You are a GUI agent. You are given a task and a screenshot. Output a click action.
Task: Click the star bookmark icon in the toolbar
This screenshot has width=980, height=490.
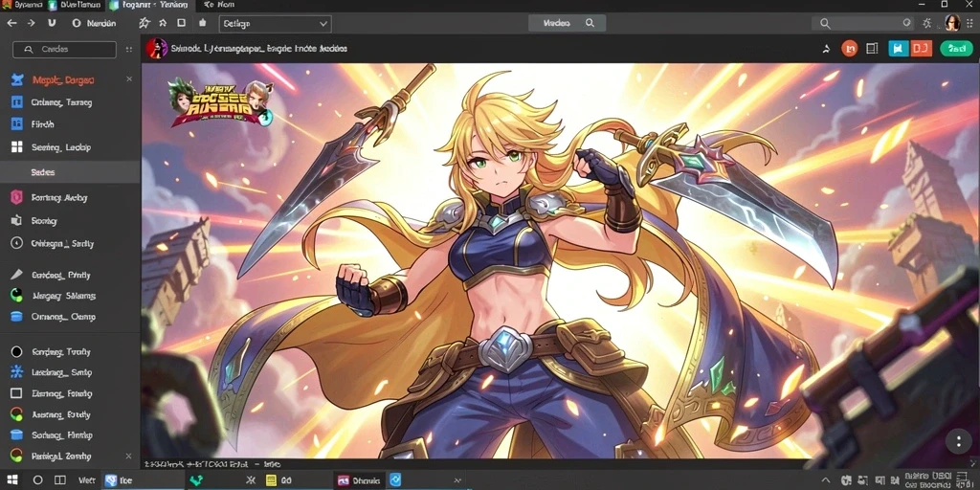145,23
